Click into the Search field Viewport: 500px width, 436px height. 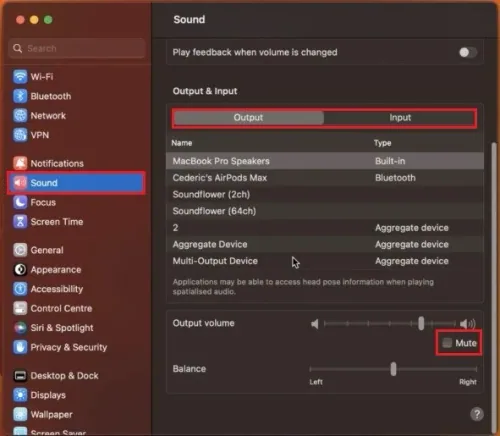(77, 49)
